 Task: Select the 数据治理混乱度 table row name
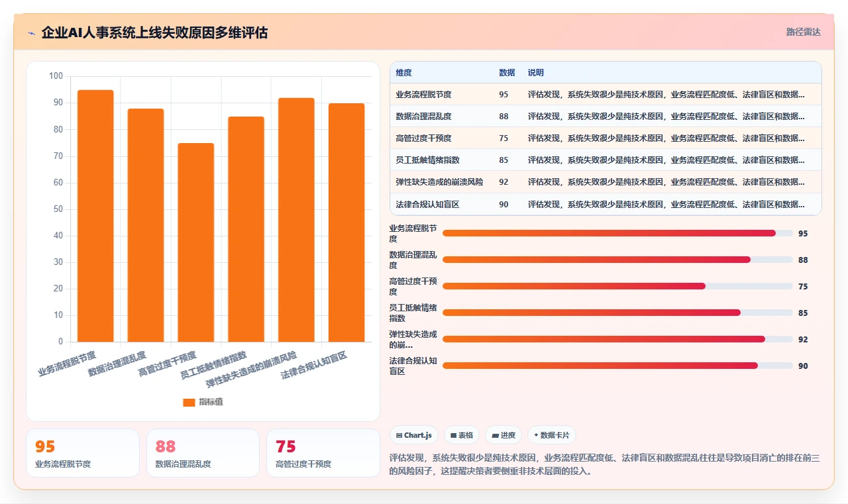423,117
